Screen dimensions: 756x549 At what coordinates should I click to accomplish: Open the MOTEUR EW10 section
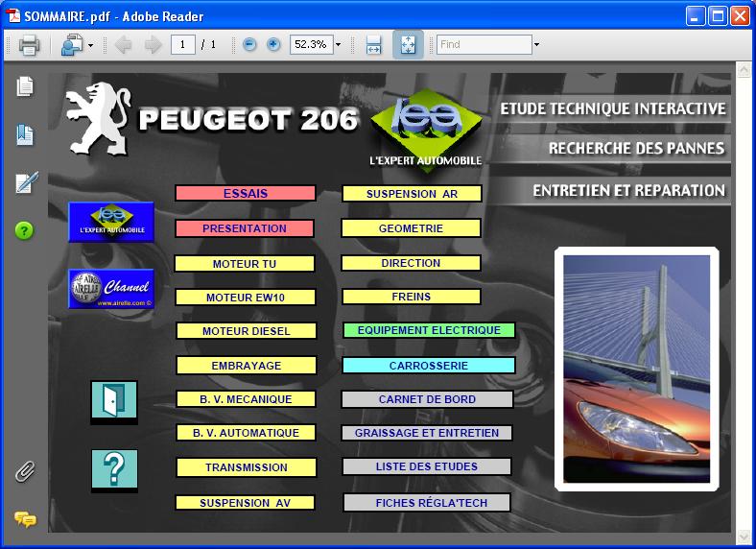(x=246, y=298)
